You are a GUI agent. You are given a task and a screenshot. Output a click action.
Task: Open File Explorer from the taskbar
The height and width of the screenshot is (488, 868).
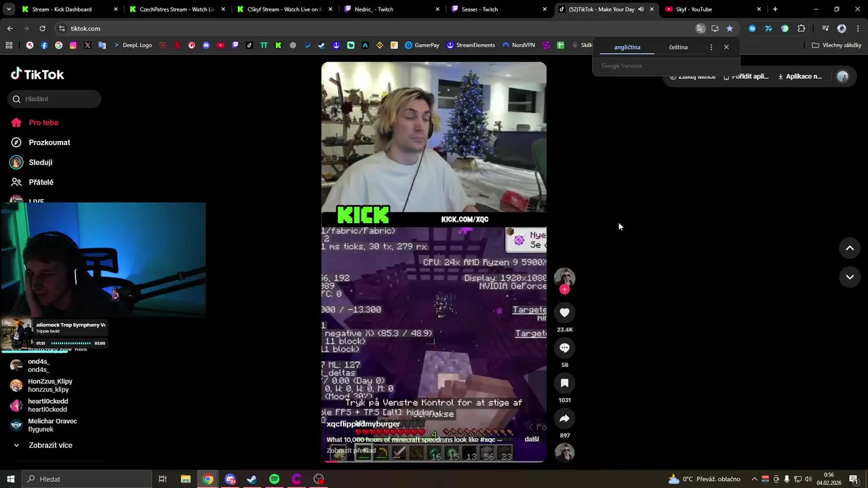[185, 479]
